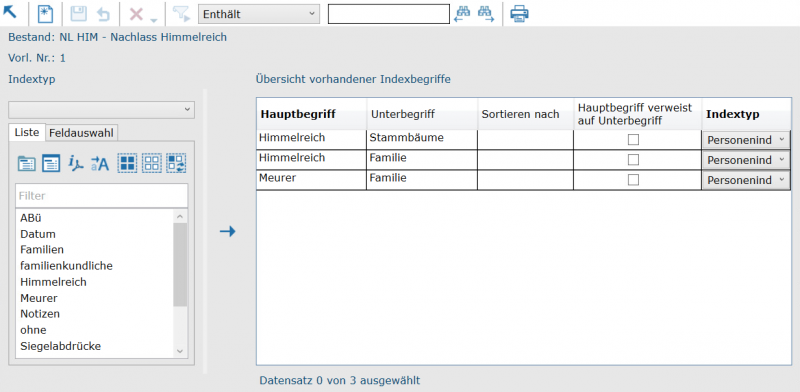Screen dimensions: 800x392
Task: Click the sort alphabetically aA icon
Action: click(100, 163)
